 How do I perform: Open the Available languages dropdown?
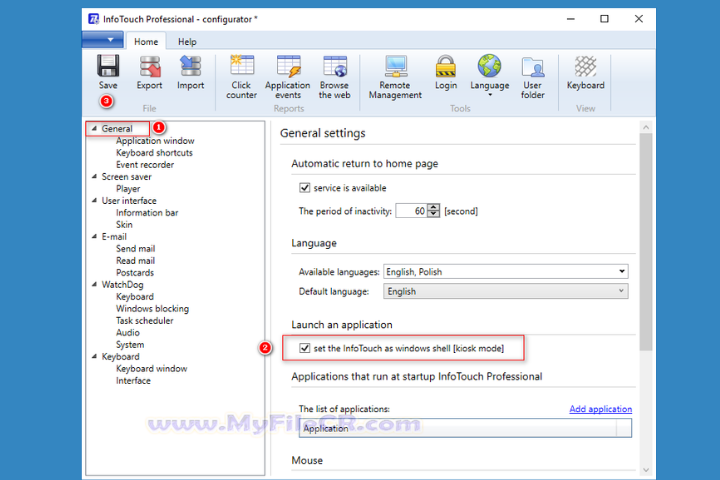coord(506,271)
